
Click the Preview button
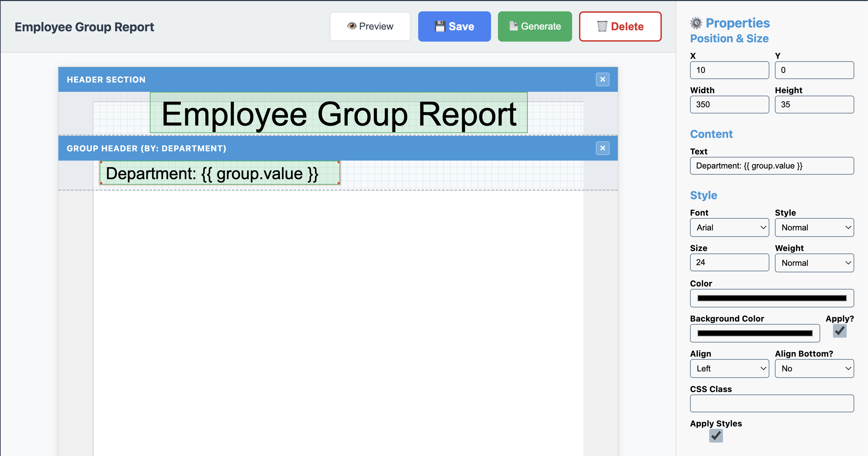tap(370, 26)
